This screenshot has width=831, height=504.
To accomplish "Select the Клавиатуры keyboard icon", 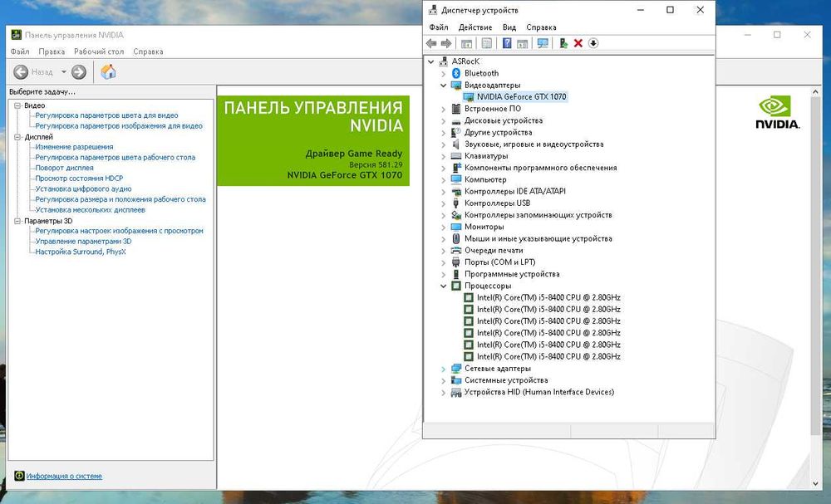I will 455,155.
